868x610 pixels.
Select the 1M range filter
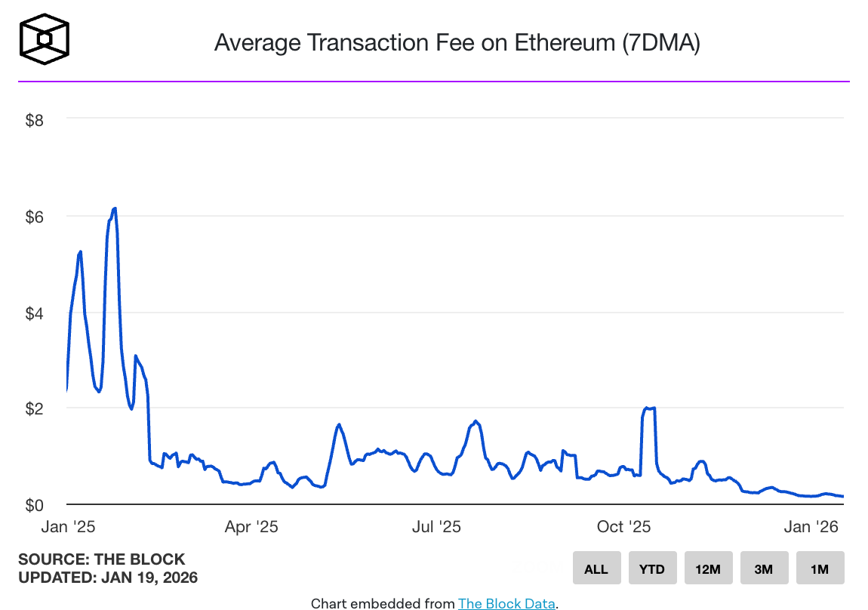(820, 568)
